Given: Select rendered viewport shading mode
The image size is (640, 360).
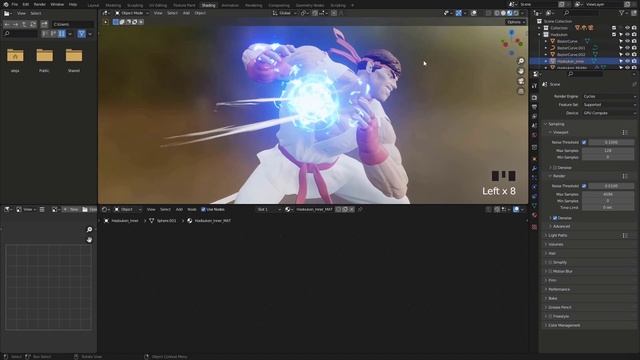Looking at the screenshot, I should pos(516,13).
